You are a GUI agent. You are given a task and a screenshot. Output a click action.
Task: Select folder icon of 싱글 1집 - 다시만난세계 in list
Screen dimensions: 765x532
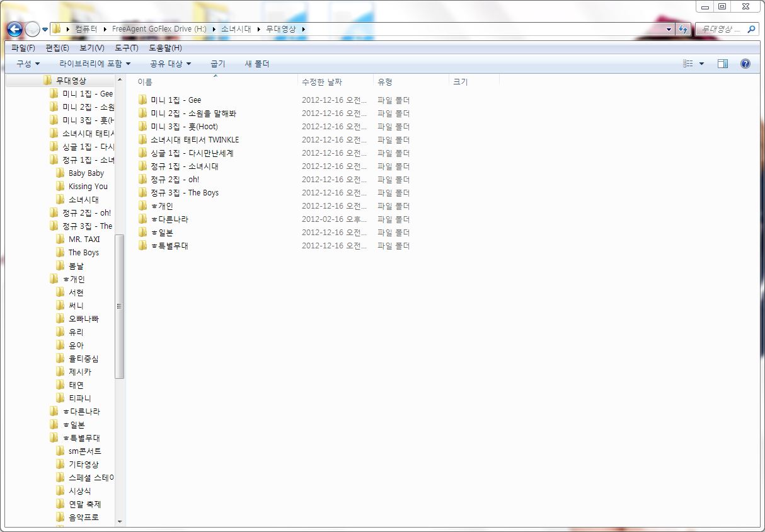click(x=143, y=153)
